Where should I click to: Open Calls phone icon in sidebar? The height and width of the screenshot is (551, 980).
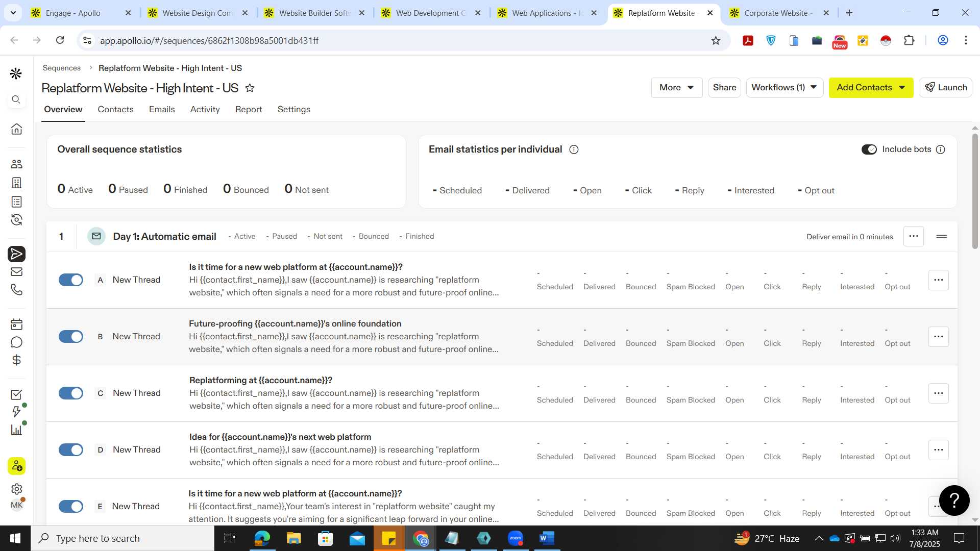(16, 290)
